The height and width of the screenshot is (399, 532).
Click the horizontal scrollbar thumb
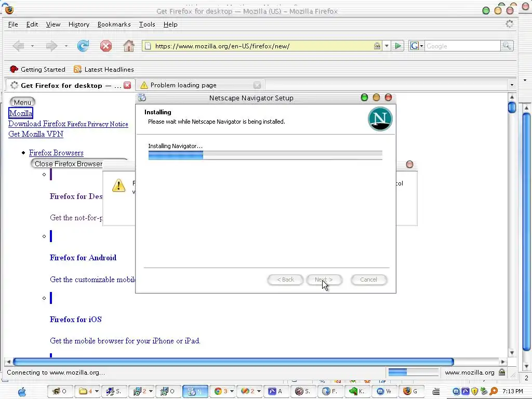pyautogui.click(x=233, y=362)
